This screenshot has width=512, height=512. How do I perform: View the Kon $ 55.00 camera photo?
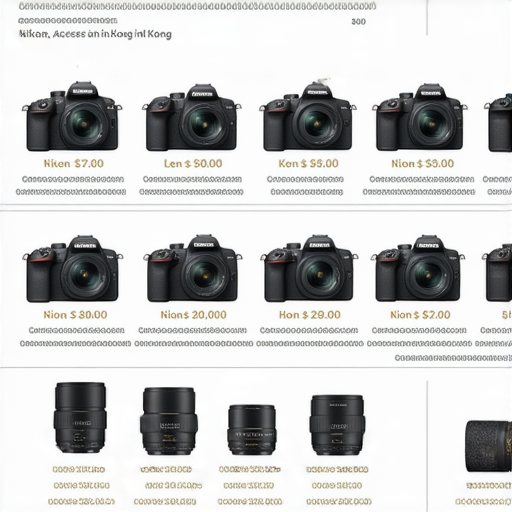point(308,117)
